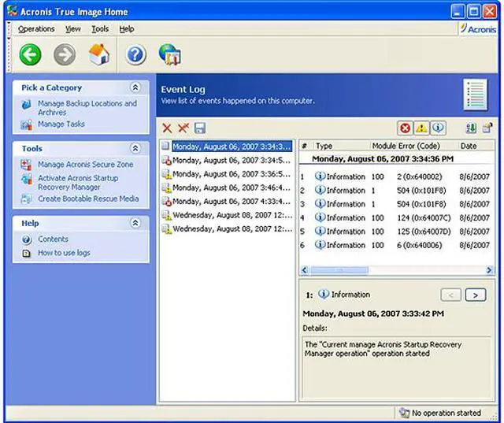Toggle the information messages filter icon

[x=438, y=128]
